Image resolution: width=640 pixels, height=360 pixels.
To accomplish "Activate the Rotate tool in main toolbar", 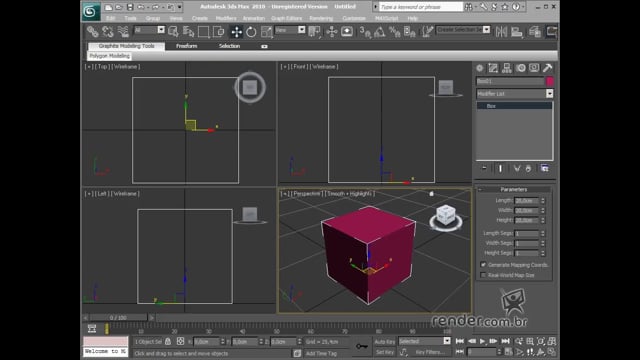I will (251, 31).
